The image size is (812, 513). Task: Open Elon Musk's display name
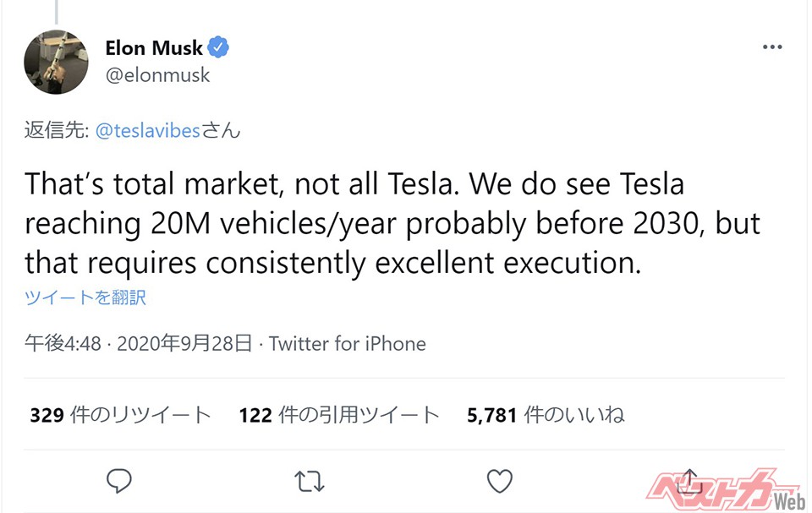click(153, 47)
